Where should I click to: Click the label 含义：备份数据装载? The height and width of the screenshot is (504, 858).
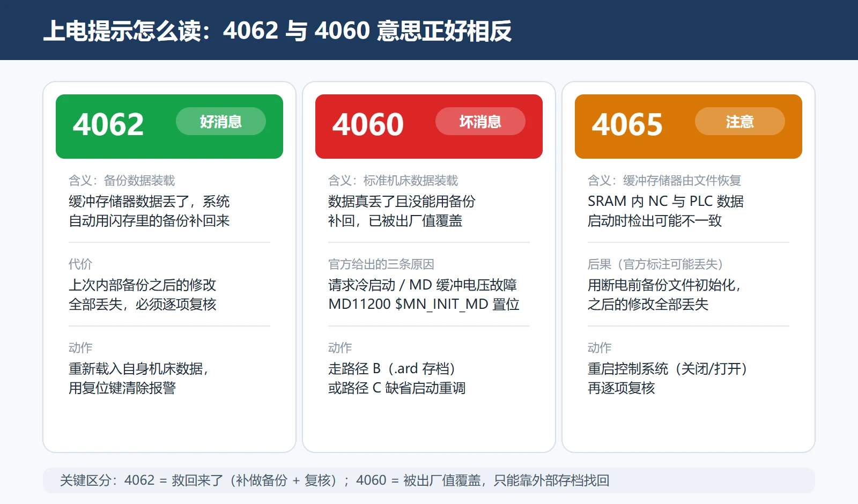[x=122, y=181]
